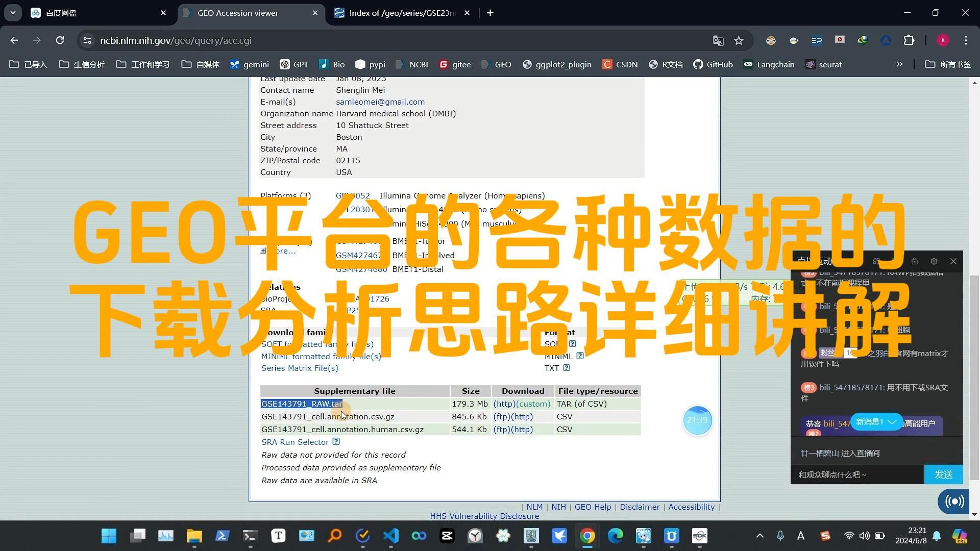The width and height of the screenshot is (980, 551).
Task: Open SRA Run Selector link
Action: tap(294, 442)
